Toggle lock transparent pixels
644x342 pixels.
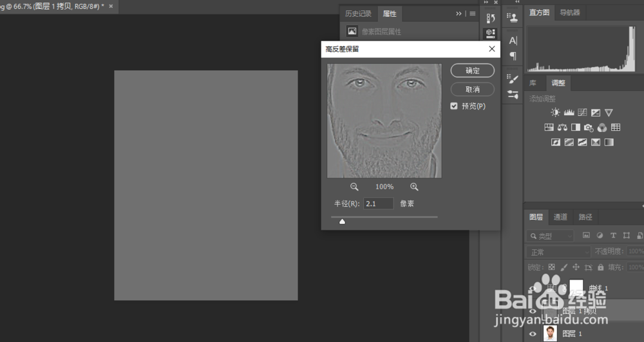click(552, 267)
